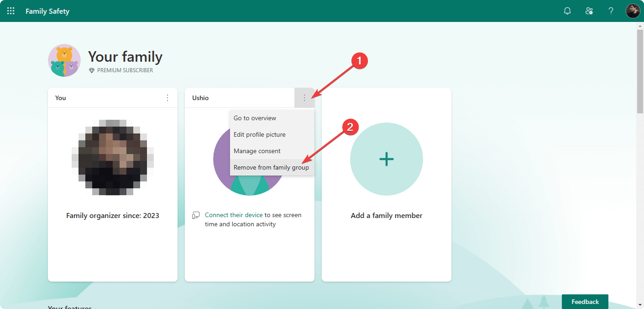
Task: Choose Manage consent
Action: (272, 151)
